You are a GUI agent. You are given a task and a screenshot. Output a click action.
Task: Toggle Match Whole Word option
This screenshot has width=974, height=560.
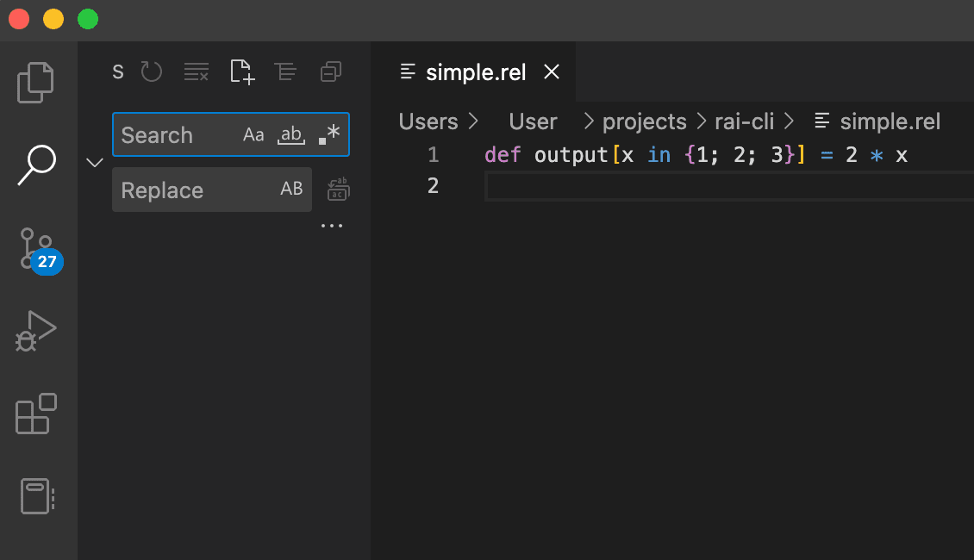291,134
